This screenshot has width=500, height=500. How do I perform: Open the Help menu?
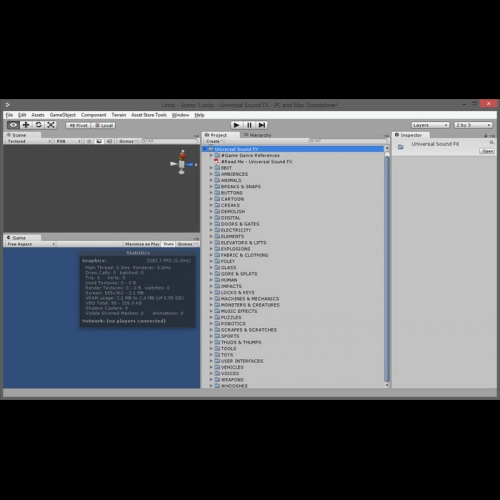[x=199, y=115]
